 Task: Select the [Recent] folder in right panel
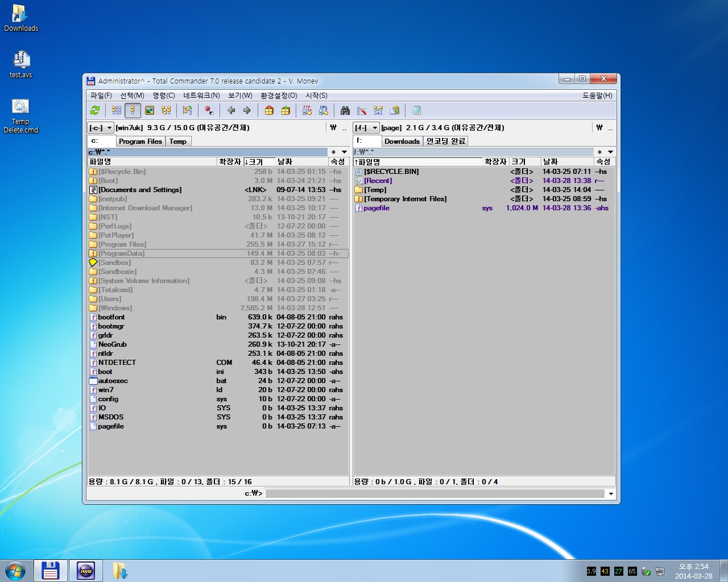click(x=484, y=181)
